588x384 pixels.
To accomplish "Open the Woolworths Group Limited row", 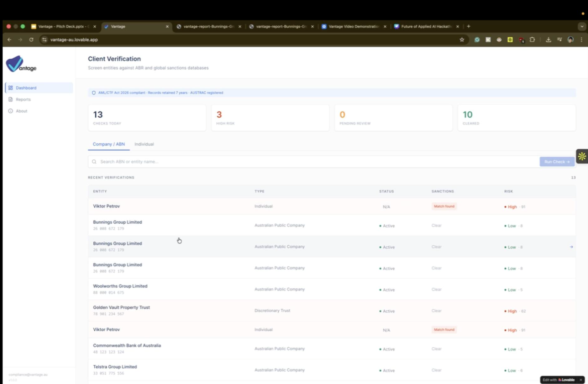I will (x=332, y=289).
